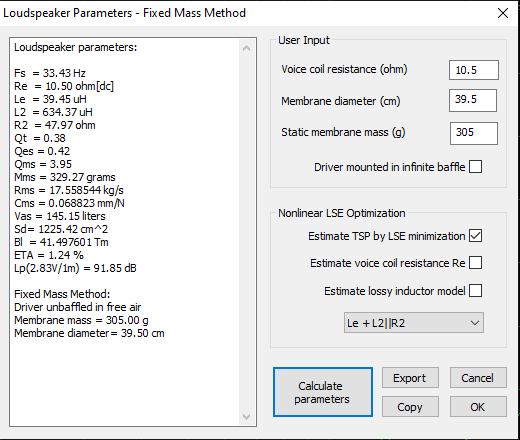Click the Mms = 329.27 grams line
This screenshot has height=440, width=520.
click(65, 177)
